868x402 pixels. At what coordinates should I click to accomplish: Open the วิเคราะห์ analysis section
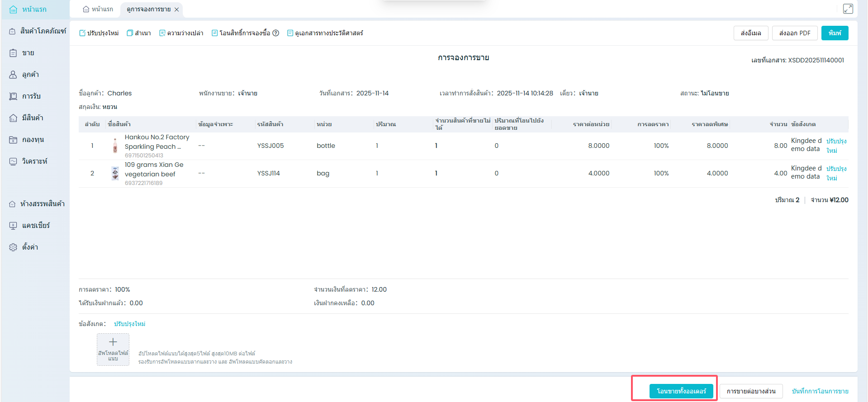coord(34,161)
